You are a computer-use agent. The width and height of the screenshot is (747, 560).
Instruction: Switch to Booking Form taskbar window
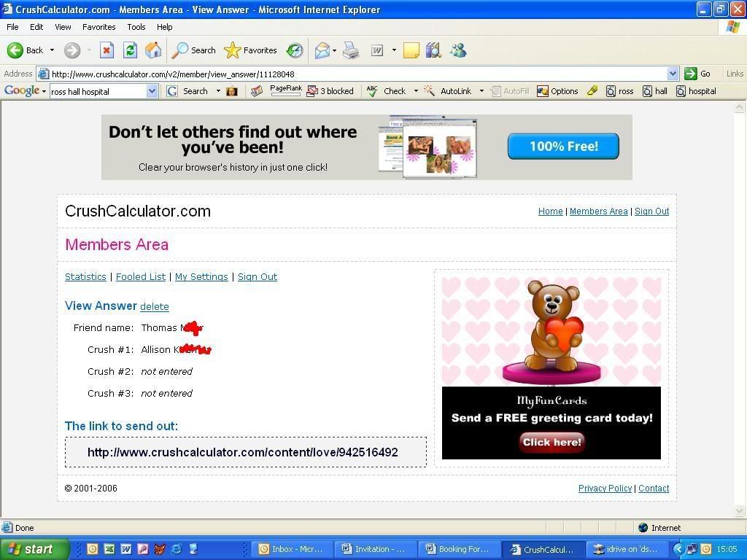[x=460, y=549]
